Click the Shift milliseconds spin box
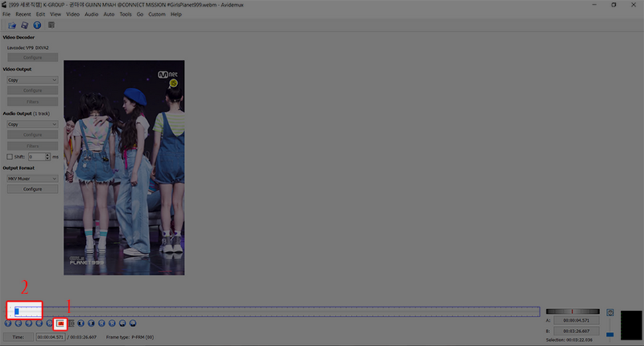The width and height of the screenshot is (644, 346). tap(39, 157)
